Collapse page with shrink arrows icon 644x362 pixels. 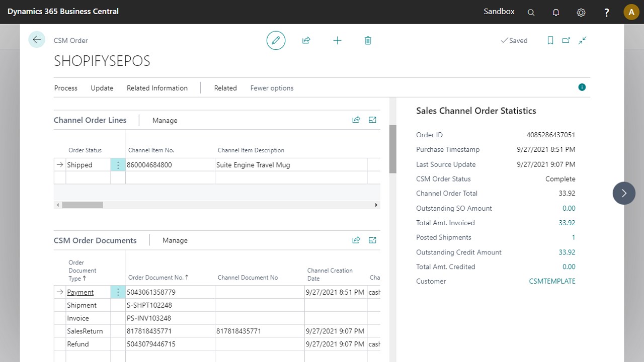583,40
